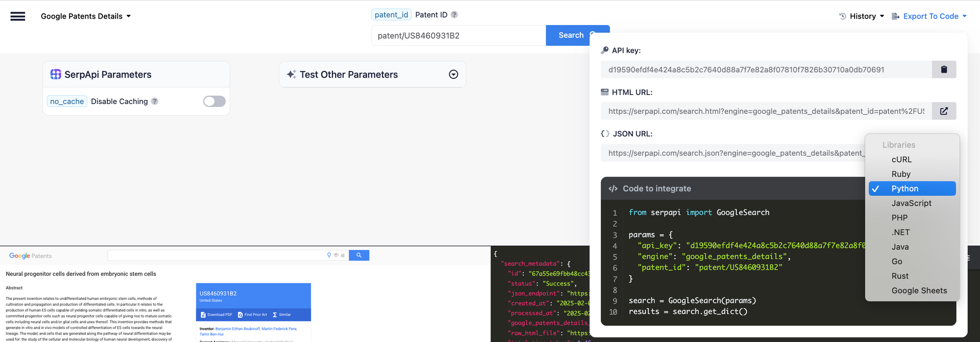The width and height of the screenshot is (980, 342).
Task: Open the HTML URL in a new tab
Action: (x=944, y=111)
